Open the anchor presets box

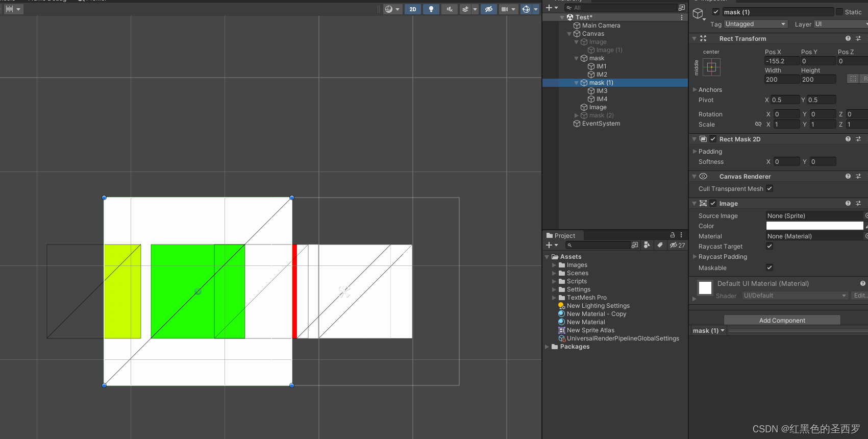coord(711,67)
